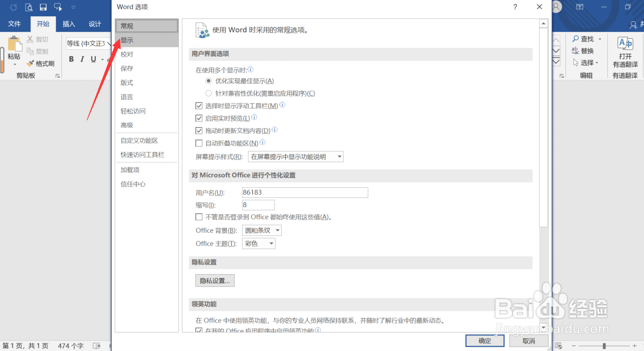Select optimize for compatibility radio
The width and height of the screenshot is (644, 351).
pos(209,93)
